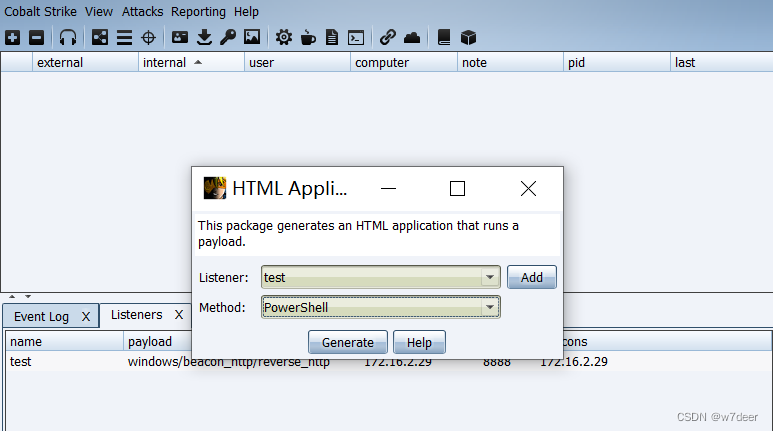Image resolution: width=773 pixels, height=431 pixels.
Task: Show sessions in Pivot Graph view
Action: pyautogui.click(x=100, y=37)
